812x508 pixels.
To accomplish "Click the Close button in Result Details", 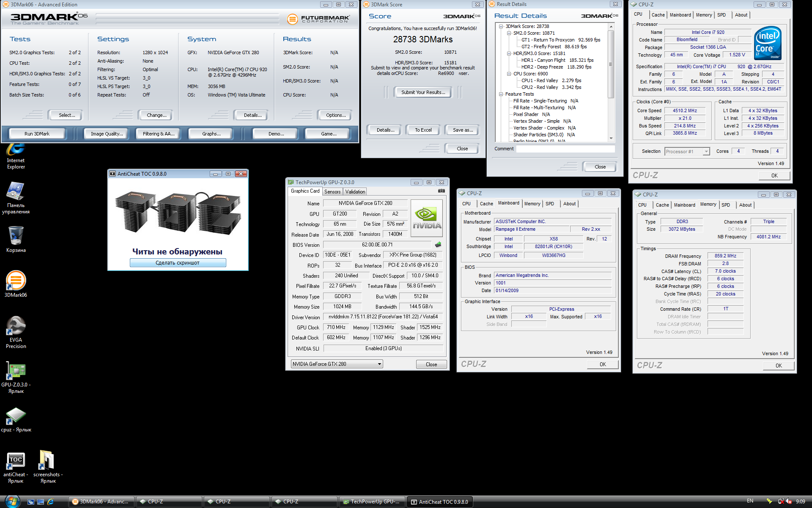I will (600, 167).
